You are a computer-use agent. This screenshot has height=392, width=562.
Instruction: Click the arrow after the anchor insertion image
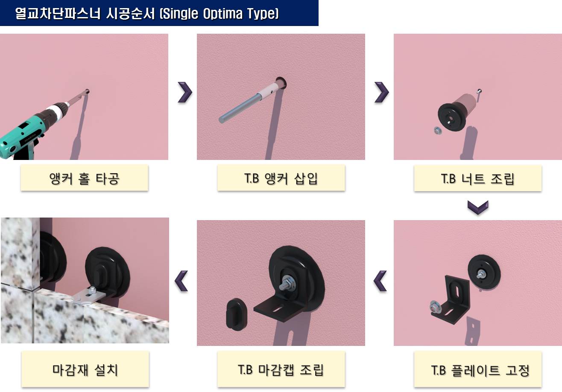[x=381, y=93]
